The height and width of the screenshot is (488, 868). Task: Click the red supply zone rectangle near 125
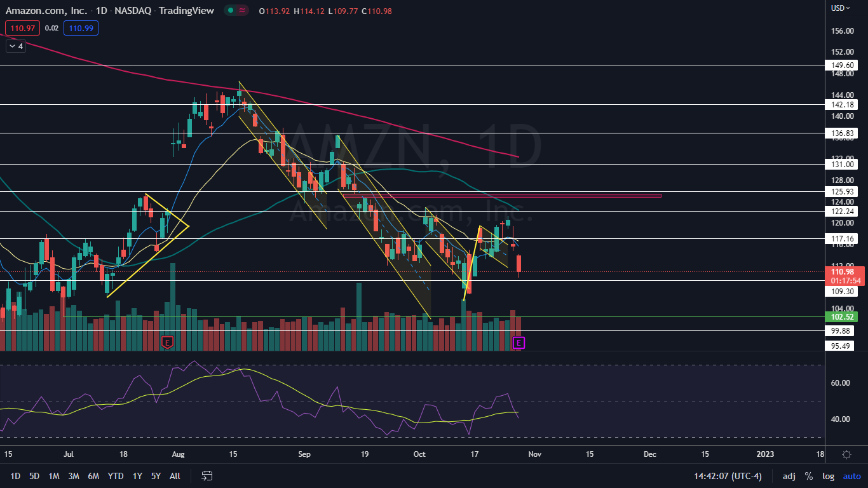(x=501, y=195)
